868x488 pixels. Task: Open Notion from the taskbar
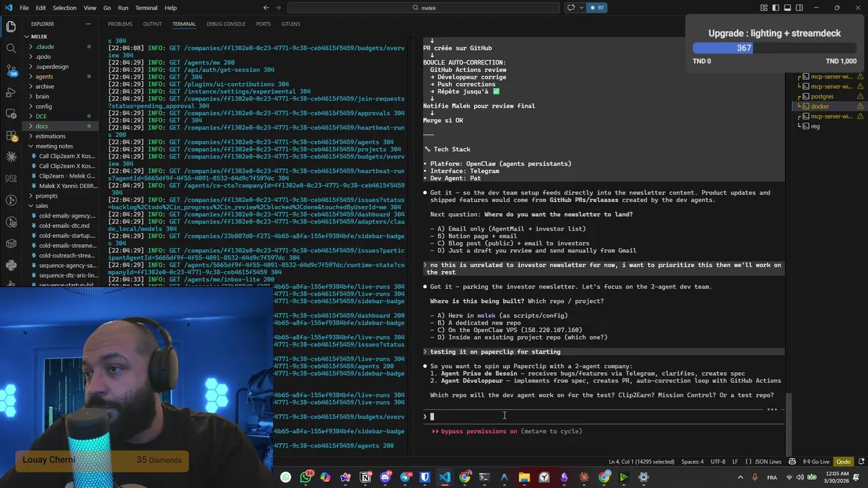(366, 477)
